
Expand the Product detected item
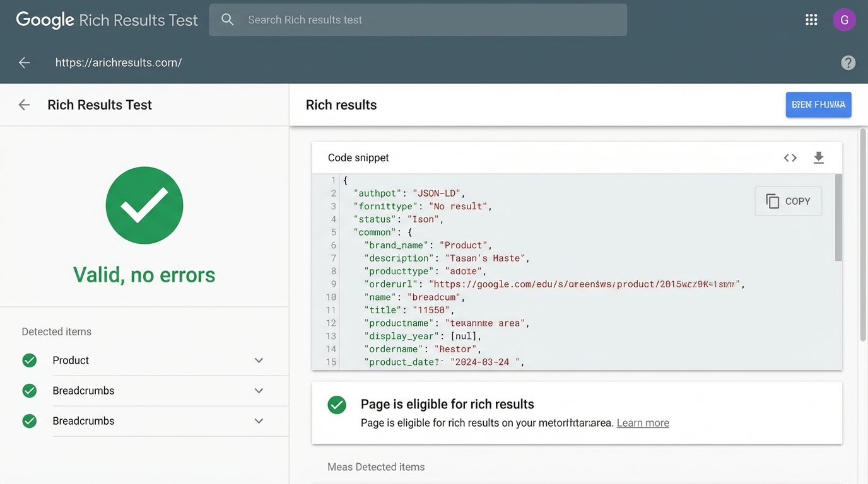click(259, 360)
